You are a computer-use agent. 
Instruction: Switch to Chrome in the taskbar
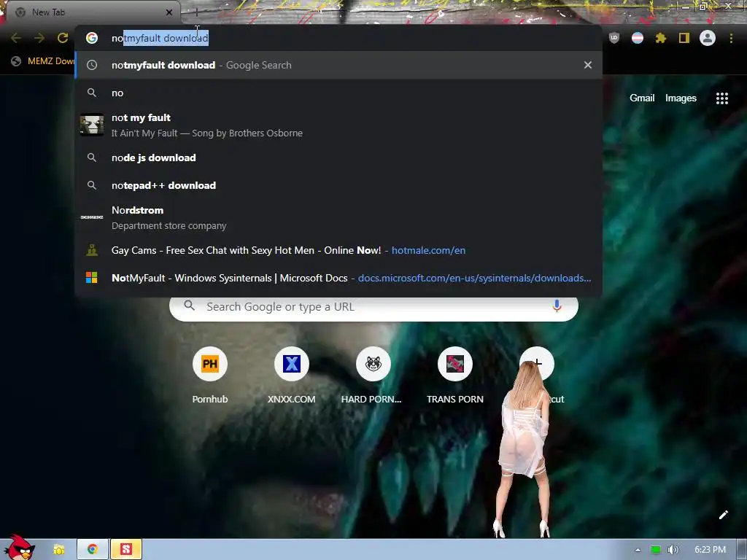click(x=93, y=550)
